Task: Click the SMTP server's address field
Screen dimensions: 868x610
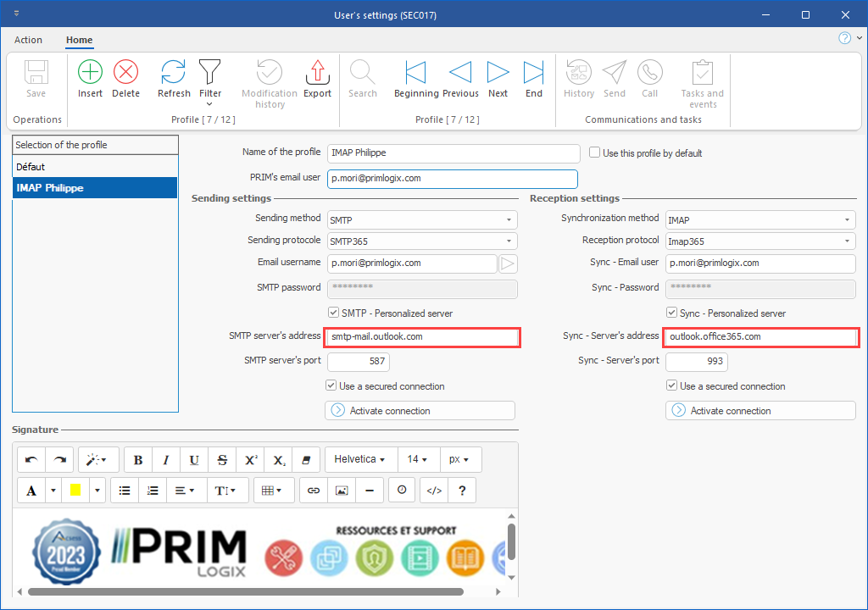Action: (x=422, y=337)
